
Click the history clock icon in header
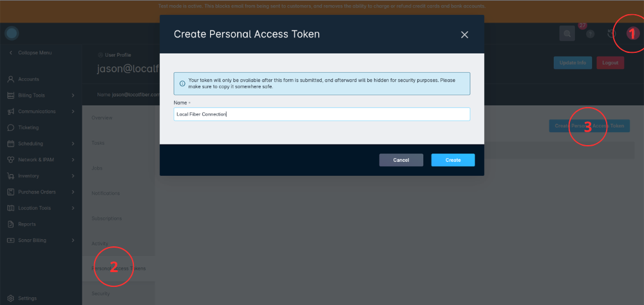(612, 34)
